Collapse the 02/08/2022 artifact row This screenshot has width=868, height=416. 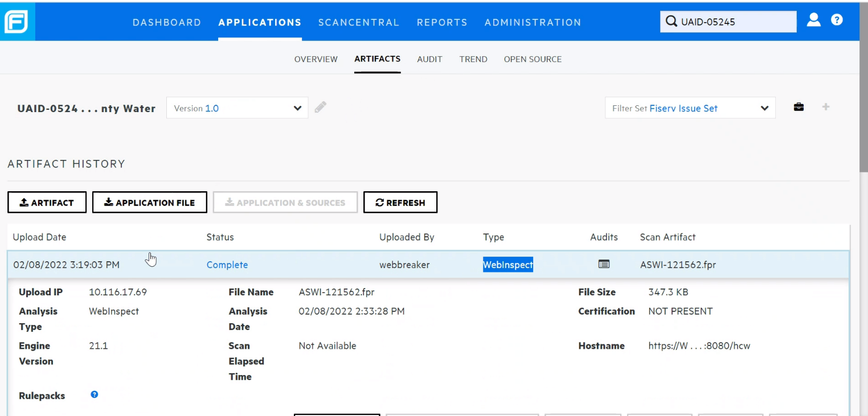click(67, 265)
